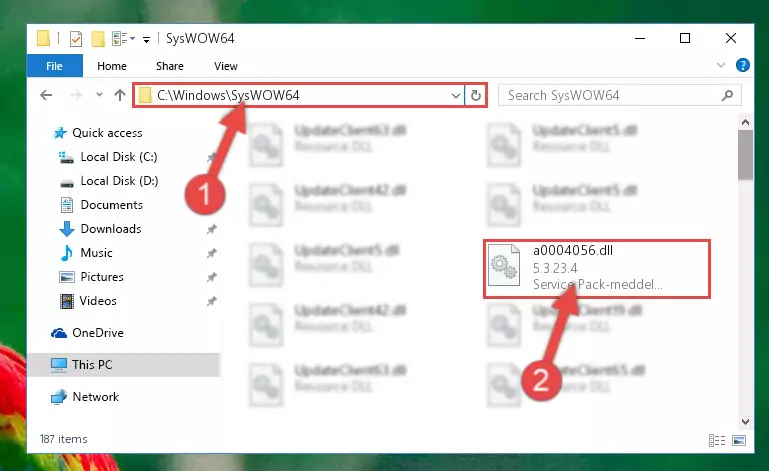This screenshot has height=471, width=769.
Task: Go up one folder level
Action: click(120, 95)
